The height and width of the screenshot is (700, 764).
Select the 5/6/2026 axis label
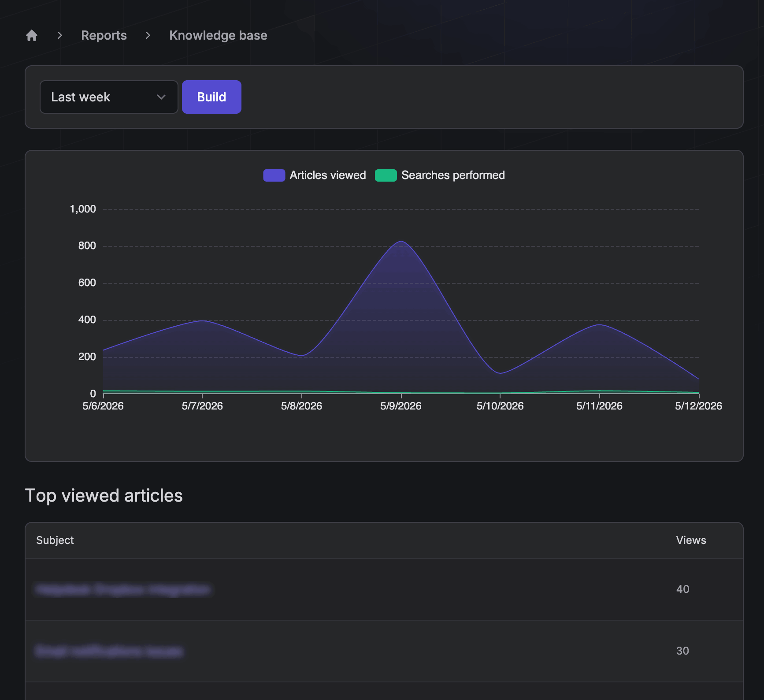(x=103, y=406)
